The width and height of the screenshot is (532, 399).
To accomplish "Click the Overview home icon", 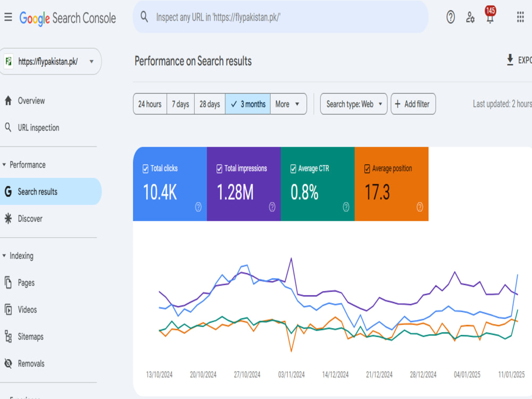I will coord(8,101).
